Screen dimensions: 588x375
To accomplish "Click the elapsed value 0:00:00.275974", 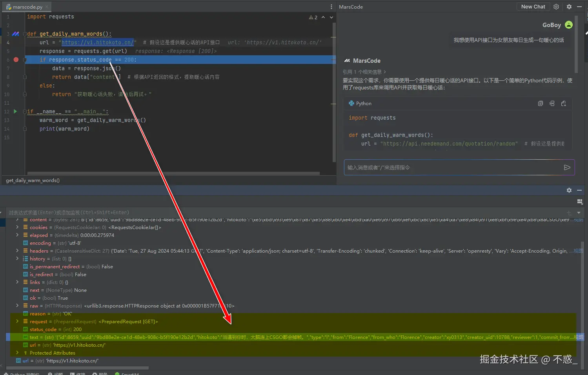I will click(97, 235).
